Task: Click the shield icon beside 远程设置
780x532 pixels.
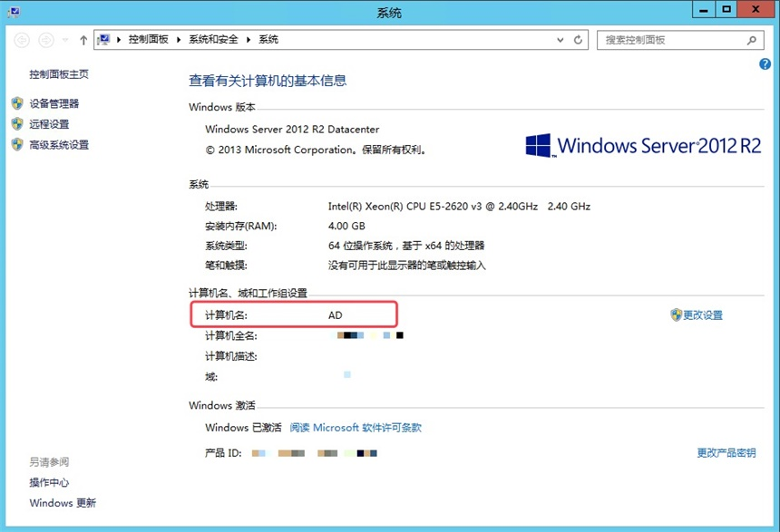Action: [17, 124]
